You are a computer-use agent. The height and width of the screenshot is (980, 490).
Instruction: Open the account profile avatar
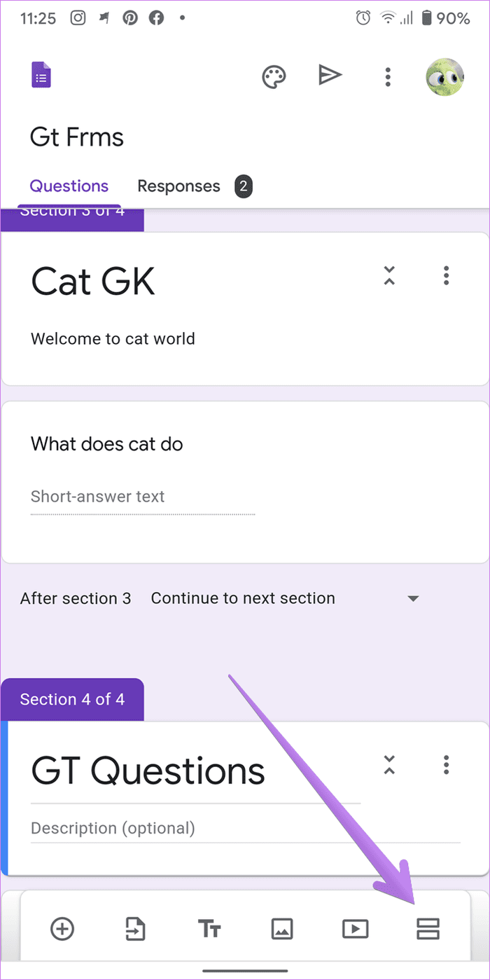click(x=445, y=76)
